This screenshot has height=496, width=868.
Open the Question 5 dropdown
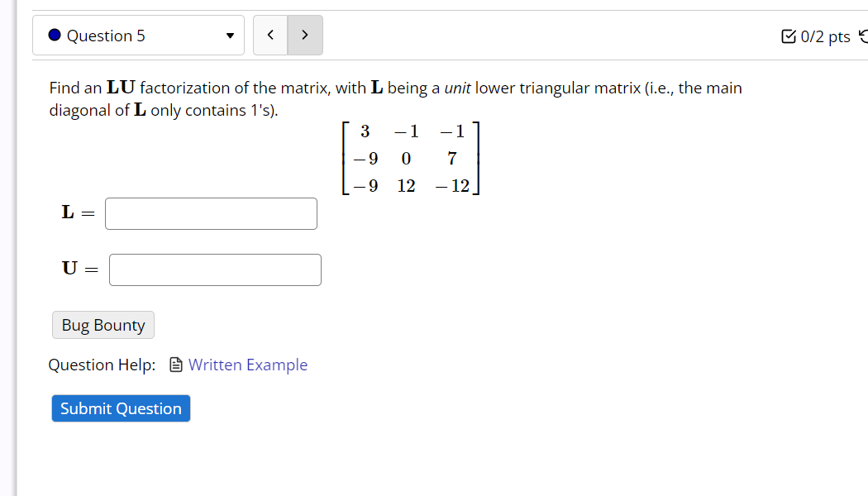(x=138, y=35)
